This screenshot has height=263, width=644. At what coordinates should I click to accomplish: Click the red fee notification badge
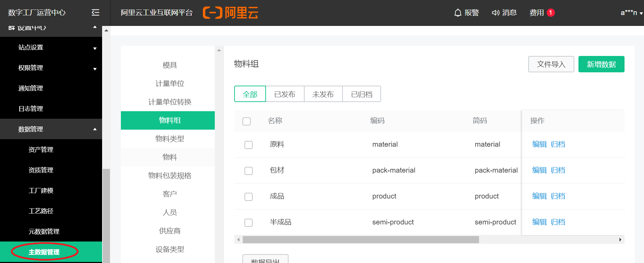[550, 13]
